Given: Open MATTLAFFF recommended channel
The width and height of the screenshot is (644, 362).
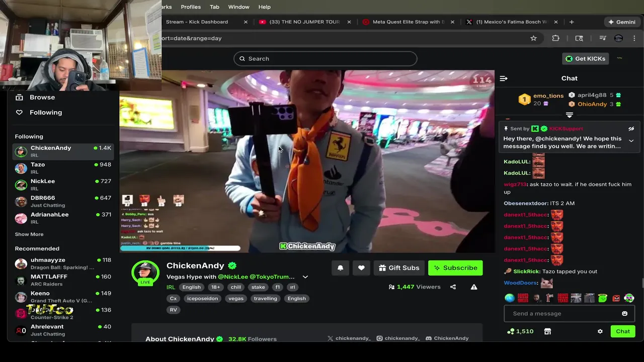Looking at the screenshot, I should (63, 280).
